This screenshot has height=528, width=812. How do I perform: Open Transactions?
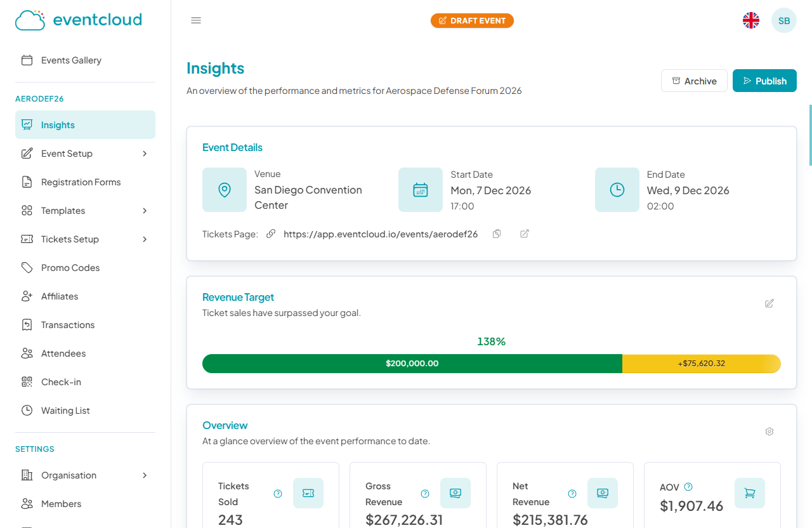tap(85, 325)
